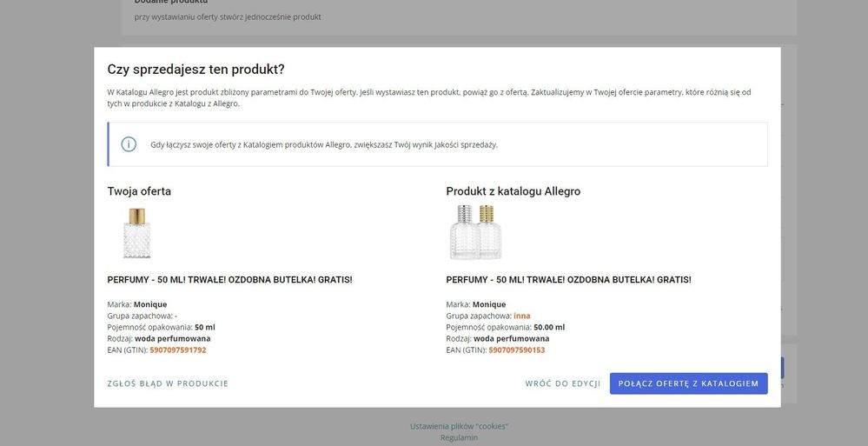Select your offer EAN 5907097591792

(178, 350)
